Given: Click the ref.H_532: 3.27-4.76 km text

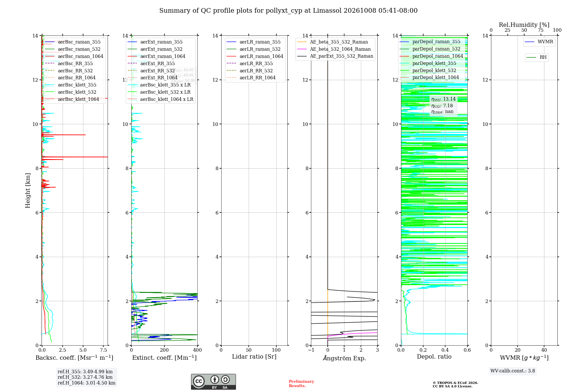Looking at the screenshot, I should pyautogui.click(x=85, y=377).
